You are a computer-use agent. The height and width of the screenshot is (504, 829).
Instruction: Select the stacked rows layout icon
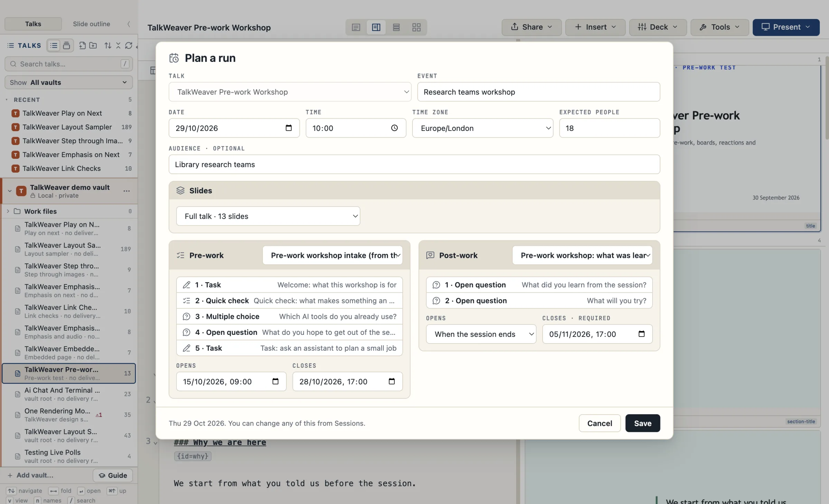396,27
